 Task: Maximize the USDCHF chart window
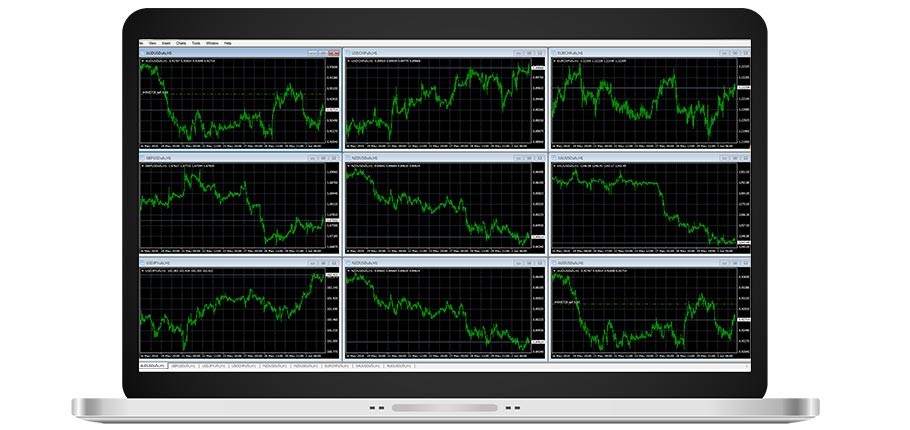529,53
